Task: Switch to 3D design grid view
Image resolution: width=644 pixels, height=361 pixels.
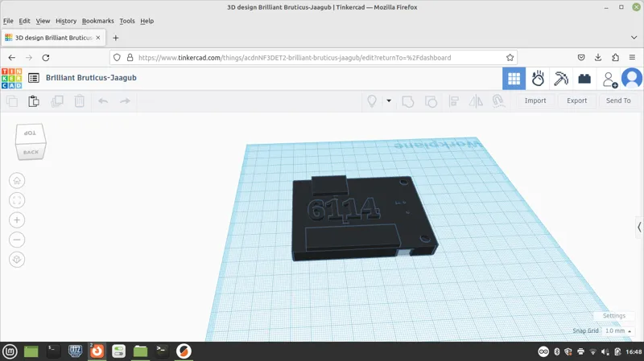Action: coord(514,78)
